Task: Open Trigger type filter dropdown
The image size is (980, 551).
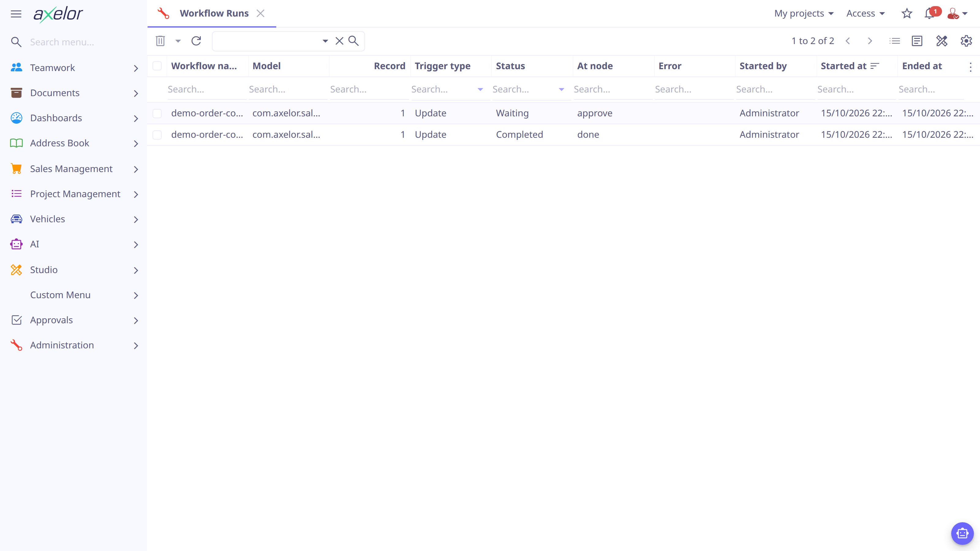Action: pos(480,89)
